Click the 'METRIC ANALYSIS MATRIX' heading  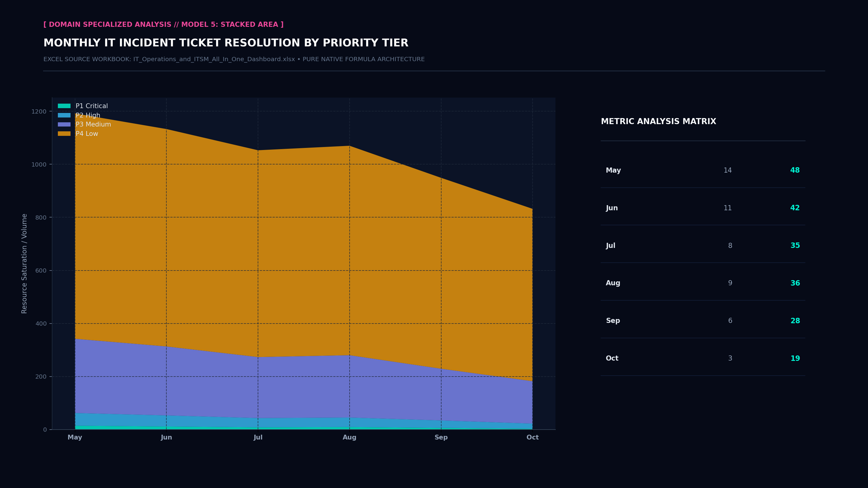coord(659,122)
